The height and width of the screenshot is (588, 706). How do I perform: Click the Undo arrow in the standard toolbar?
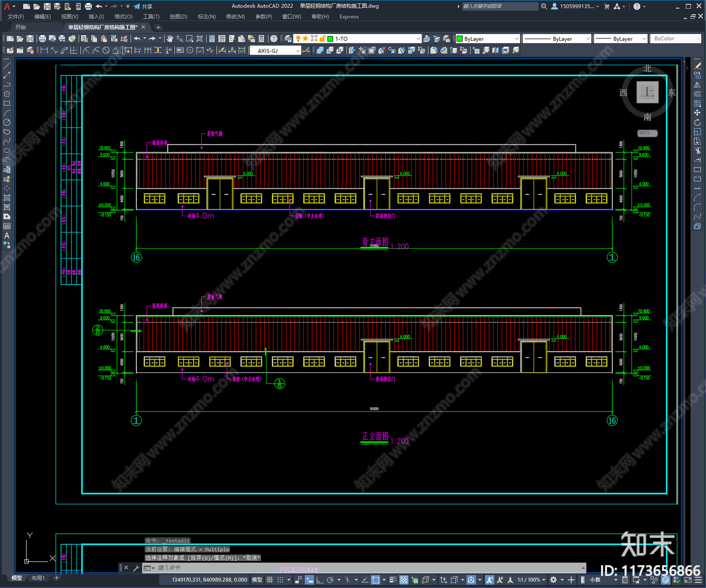[137, 39]
